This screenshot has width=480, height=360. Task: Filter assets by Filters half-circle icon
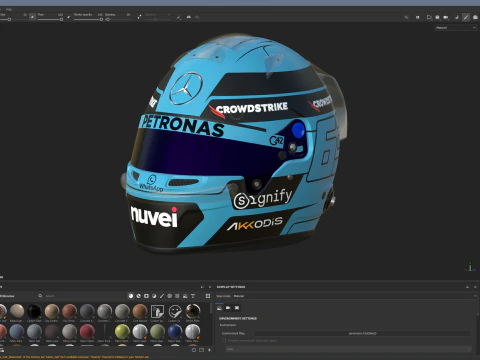tap(154, 296)
